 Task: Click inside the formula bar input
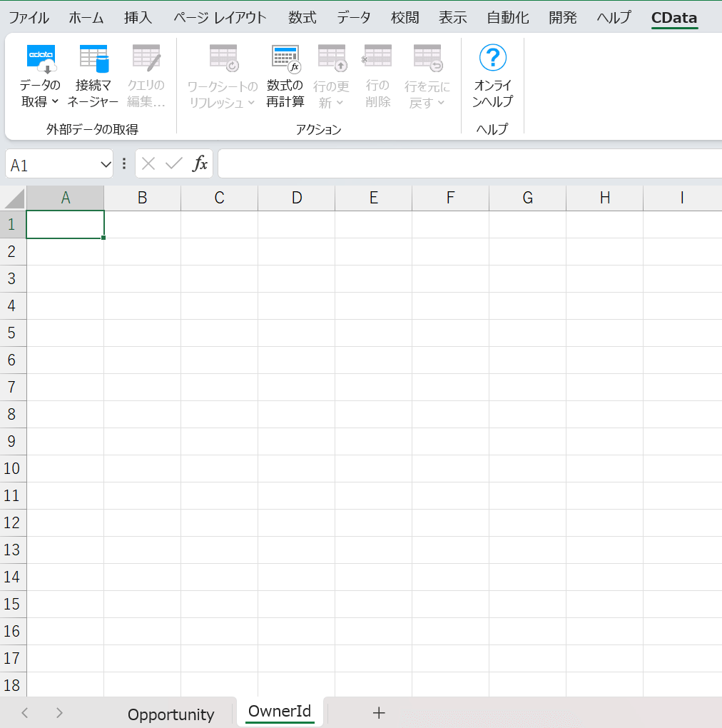[x=469, y=163]
